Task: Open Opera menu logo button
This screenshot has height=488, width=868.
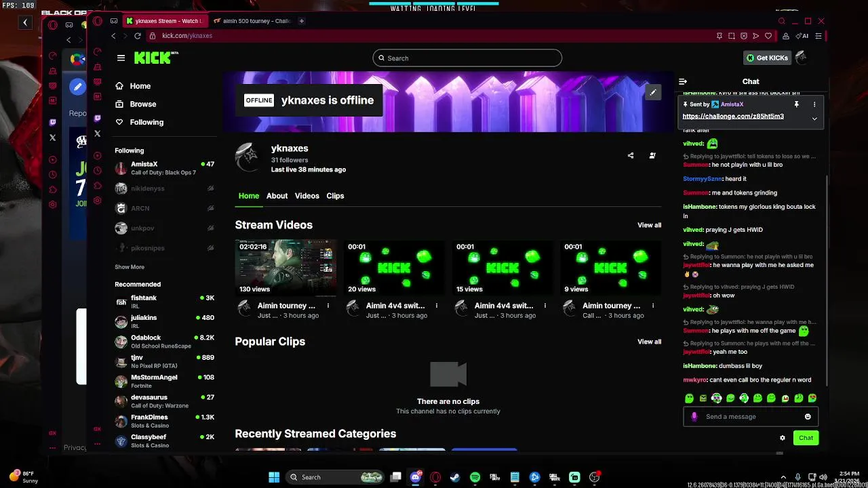Action: tap(98, 21)
